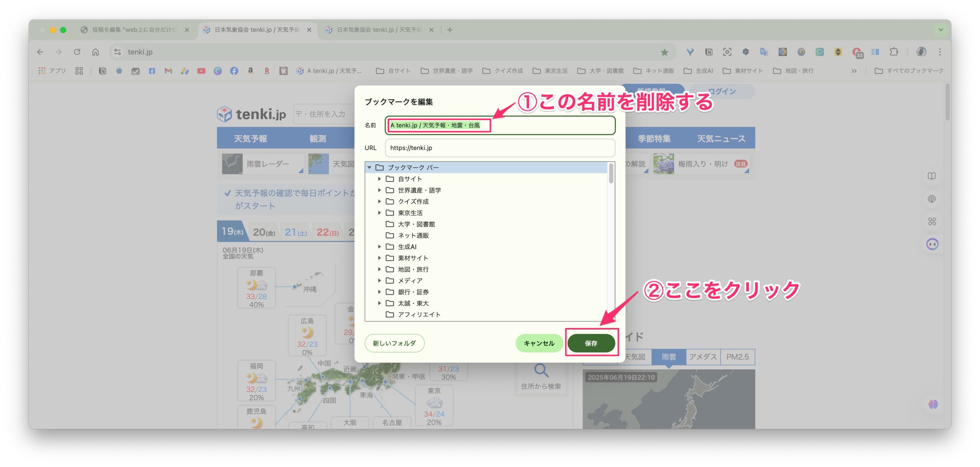
Task: Open the Facebook round bookmark icon
Action: click(x=234, y=71)
